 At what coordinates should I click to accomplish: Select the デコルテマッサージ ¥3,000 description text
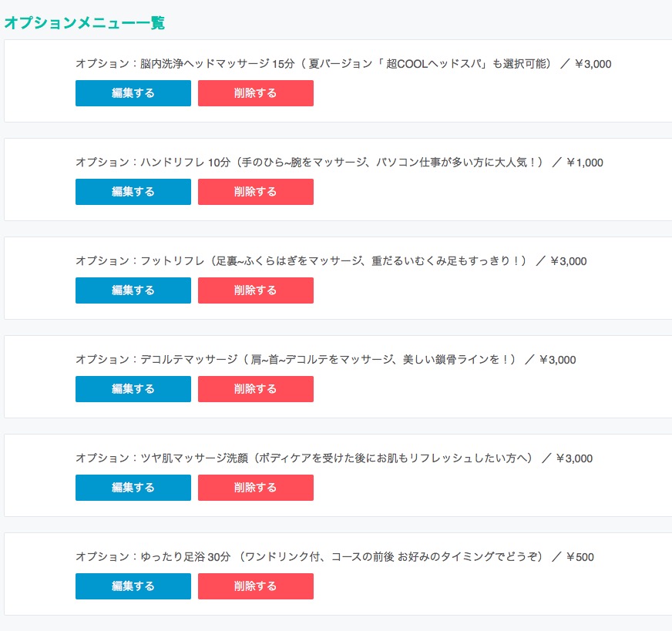coord(326,359)
